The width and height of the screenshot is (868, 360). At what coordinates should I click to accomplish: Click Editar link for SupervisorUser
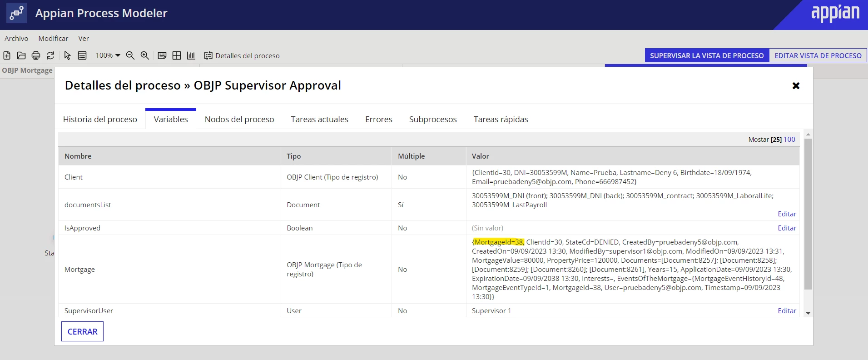(787, 310)
